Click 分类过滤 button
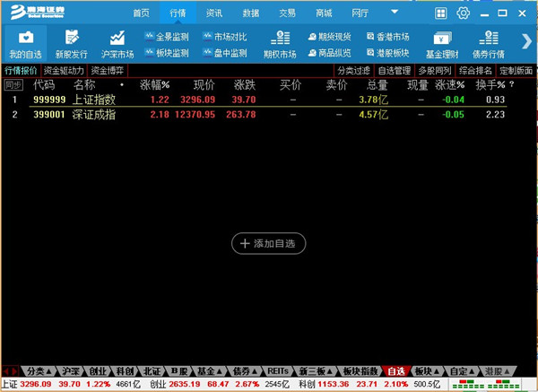 pos(353,71)
